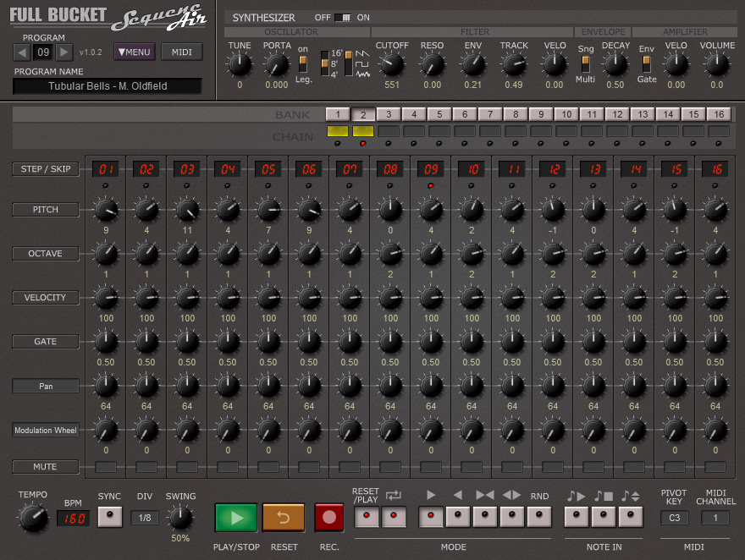Select next program arrow
The image size is (745, 560).
(x=64, y=52)
